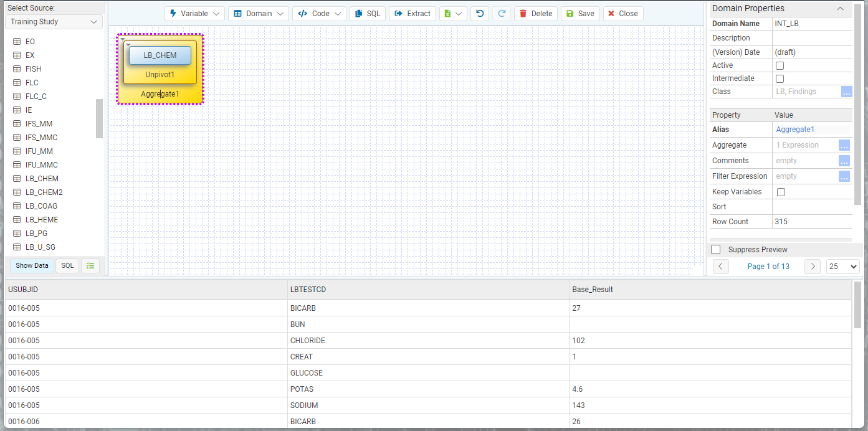Click the properties panel vertical scrollbar

point(858,103)
